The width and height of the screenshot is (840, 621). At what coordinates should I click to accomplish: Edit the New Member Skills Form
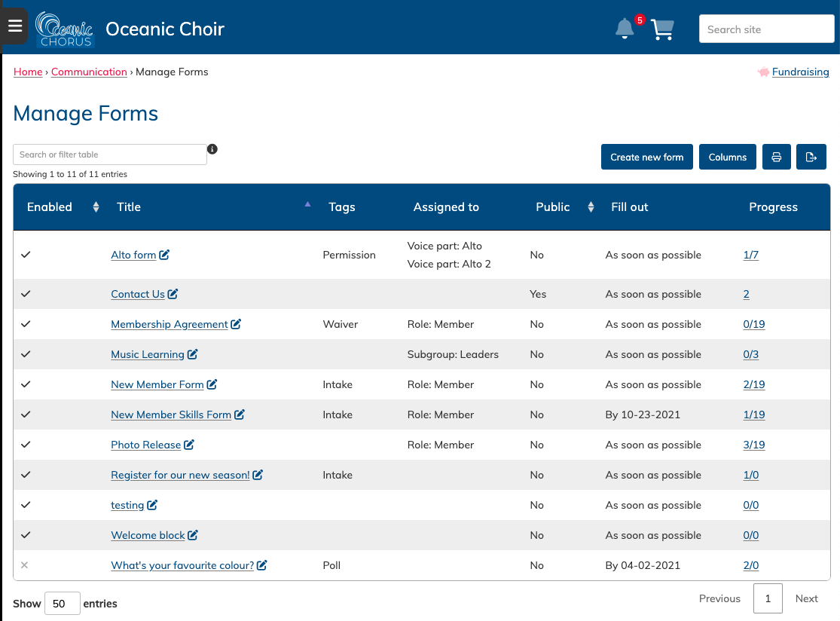point(240,415)
